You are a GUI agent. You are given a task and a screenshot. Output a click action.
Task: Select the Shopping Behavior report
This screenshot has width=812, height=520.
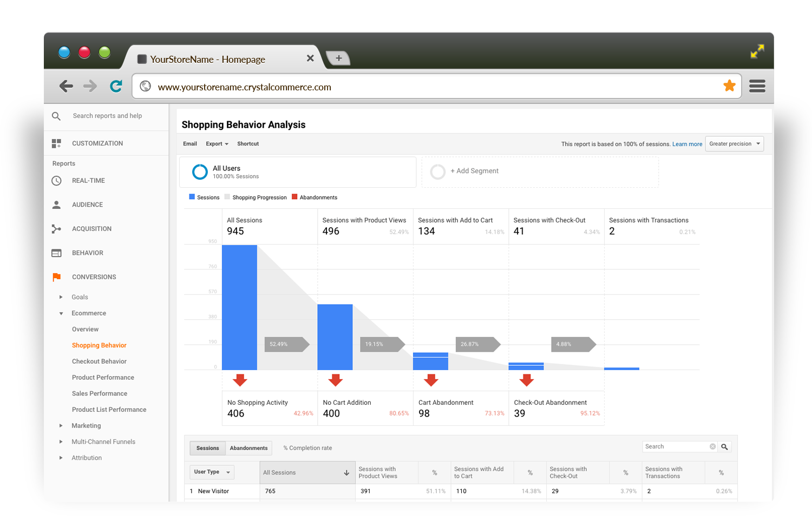pos(99,345)
